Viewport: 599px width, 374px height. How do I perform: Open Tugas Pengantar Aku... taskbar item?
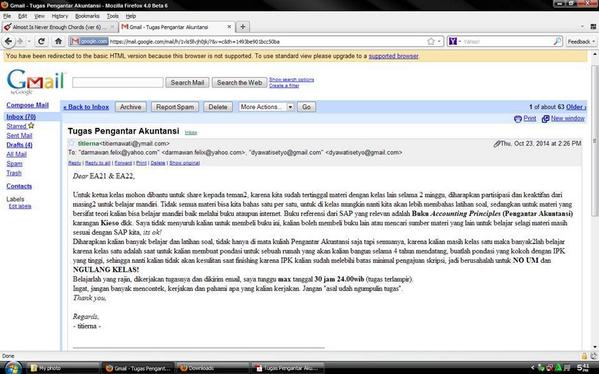pyautogui.click(x=287, y=368)
